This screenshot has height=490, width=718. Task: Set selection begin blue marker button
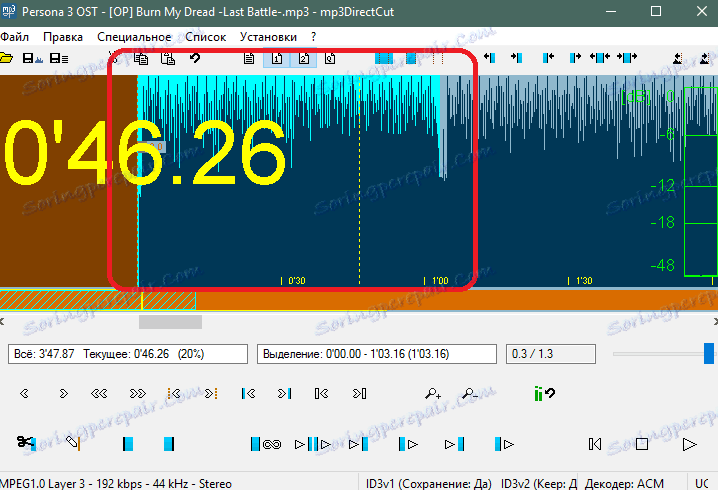tap(128, 444)
